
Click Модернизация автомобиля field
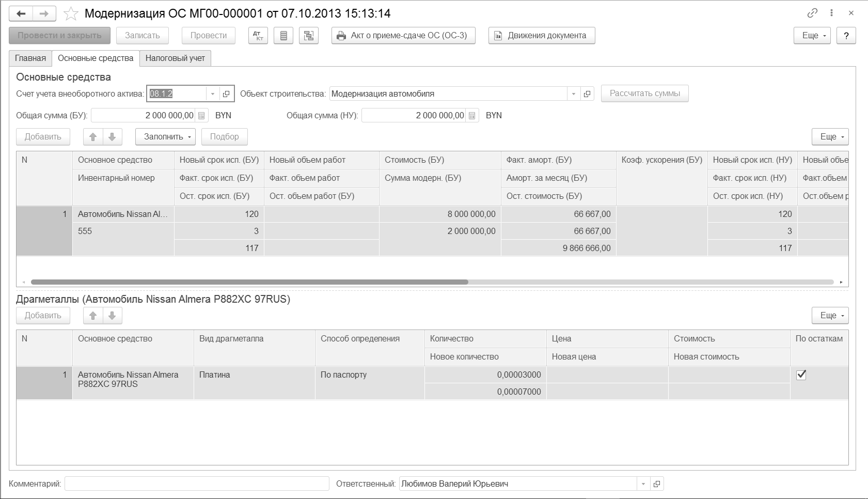coord(448,94)
